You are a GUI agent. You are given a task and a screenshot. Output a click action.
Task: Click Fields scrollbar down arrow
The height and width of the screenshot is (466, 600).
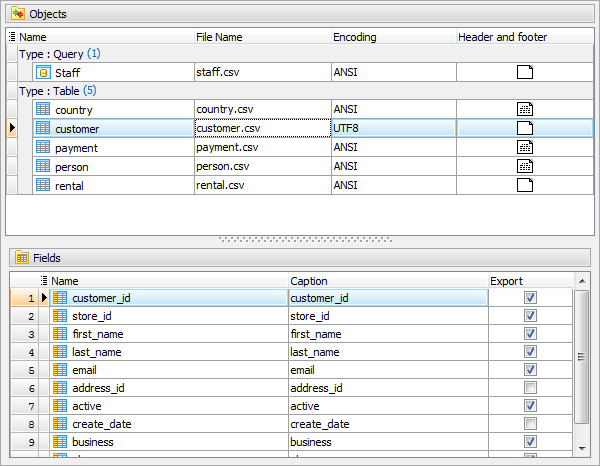582,449
